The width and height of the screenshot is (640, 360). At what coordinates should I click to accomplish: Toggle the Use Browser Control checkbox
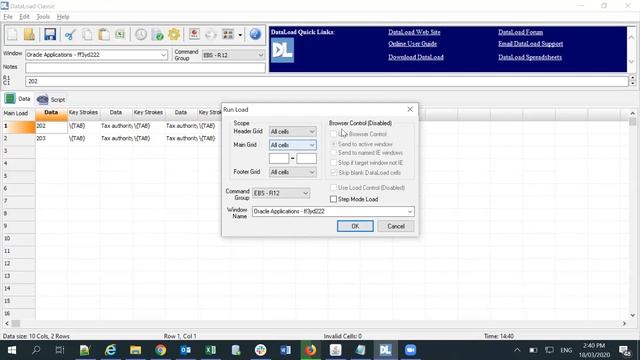point(333,134)
